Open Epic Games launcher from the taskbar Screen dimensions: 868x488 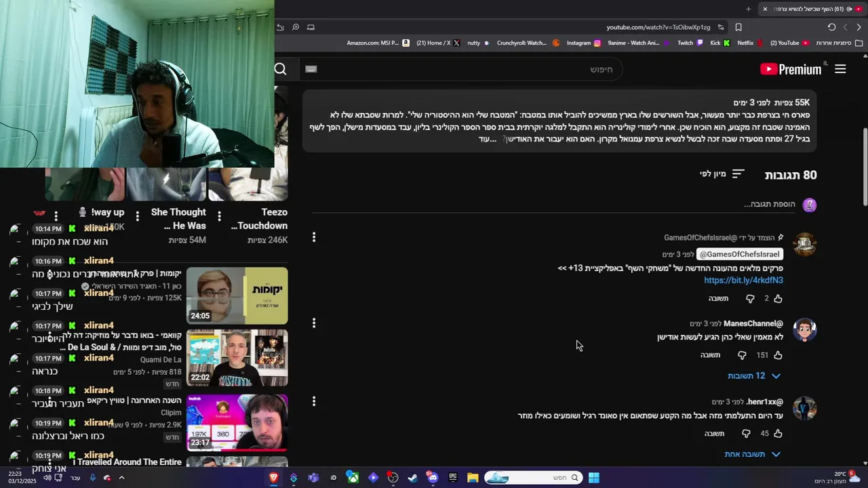[x=452, y=478]
